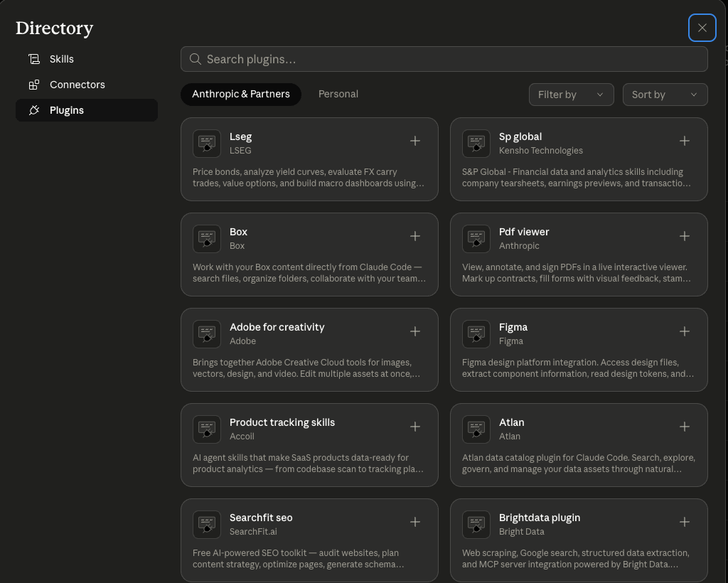Click the Searchfit seo thumbnail icon
Image resolution: width=728 pixels, height=583 pixels.
click(207, 525)
